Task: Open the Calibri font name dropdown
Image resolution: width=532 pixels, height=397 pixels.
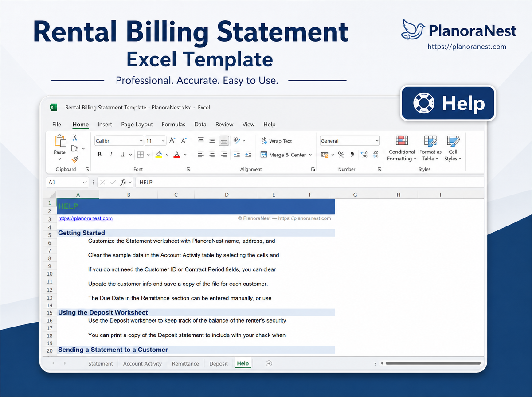Action: pos(141,141)
